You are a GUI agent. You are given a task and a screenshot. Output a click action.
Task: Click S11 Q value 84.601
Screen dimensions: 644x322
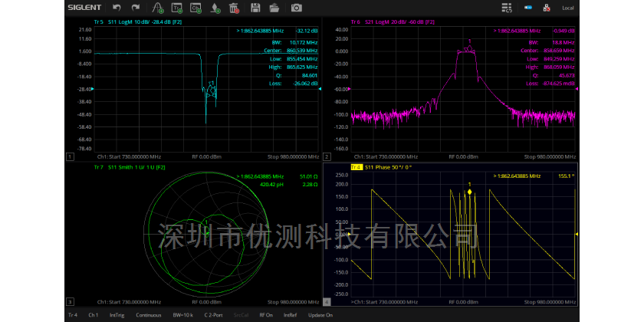pyautogui.click(x=309, y=75)
